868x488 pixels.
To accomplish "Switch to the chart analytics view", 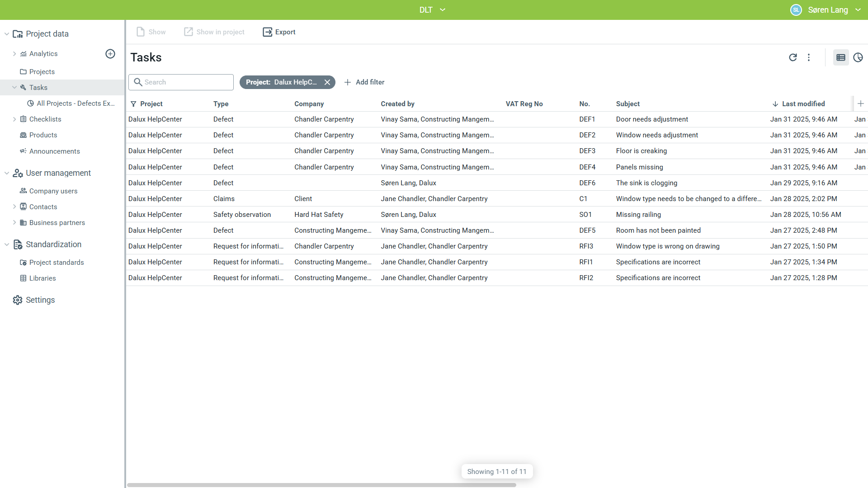I will coord(858,57).
